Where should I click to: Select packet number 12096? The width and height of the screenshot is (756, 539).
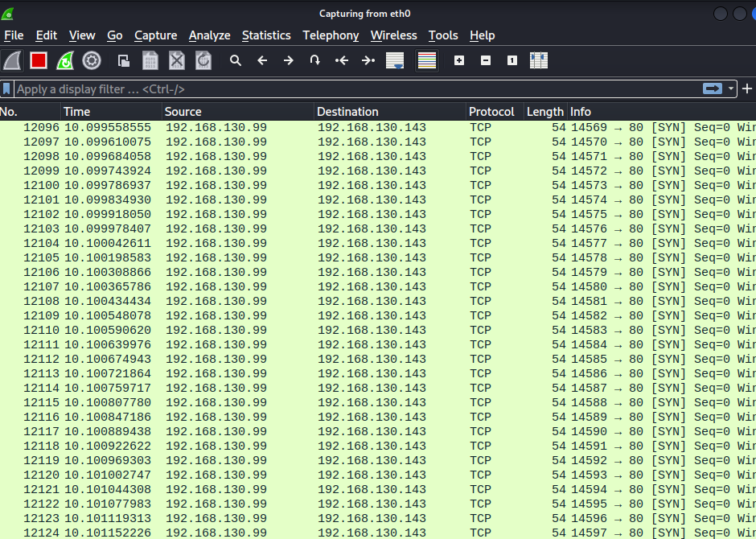pyautogui.click(x=378, y=128)
